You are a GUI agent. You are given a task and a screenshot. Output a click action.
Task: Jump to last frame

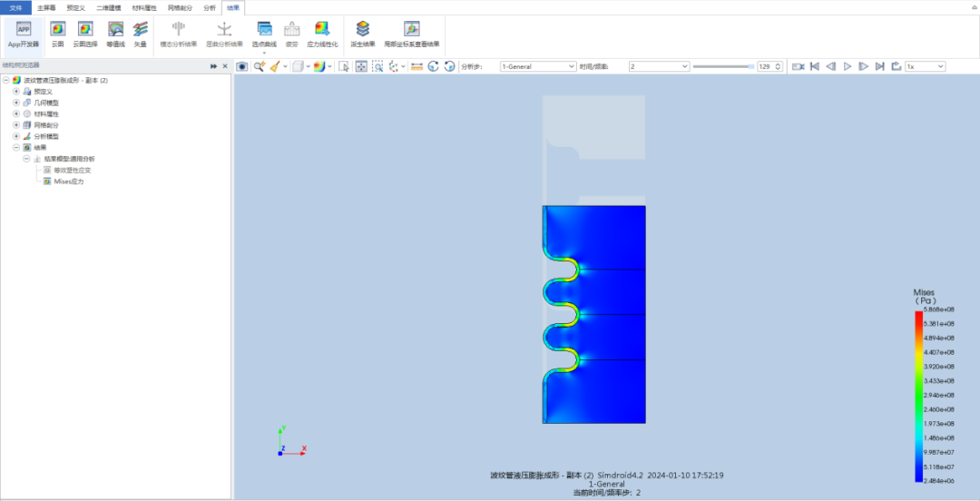(879, 66)
